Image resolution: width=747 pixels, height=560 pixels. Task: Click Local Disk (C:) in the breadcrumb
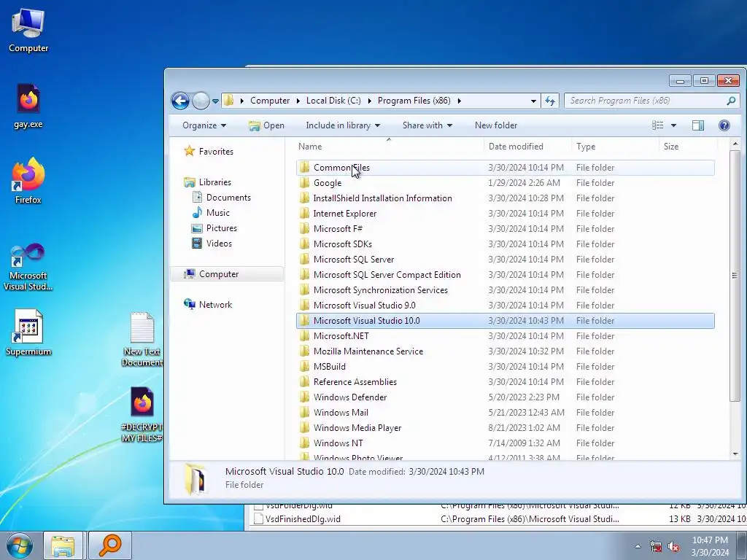(333, 101)
